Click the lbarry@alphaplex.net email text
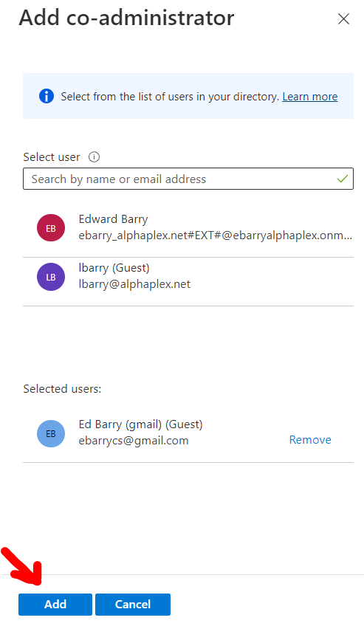Viewport: 364px width, 626px height. pyautogui.click(x=134, y=284)
